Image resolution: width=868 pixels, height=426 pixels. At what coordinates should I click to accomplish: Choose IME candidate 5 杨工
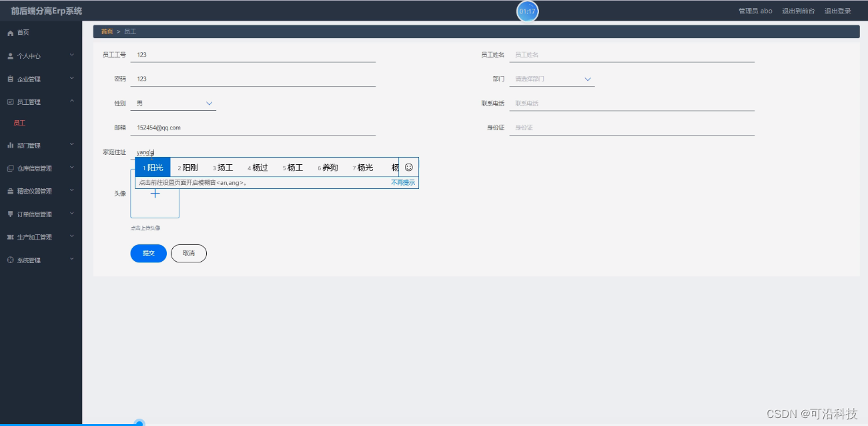(293, 168)
